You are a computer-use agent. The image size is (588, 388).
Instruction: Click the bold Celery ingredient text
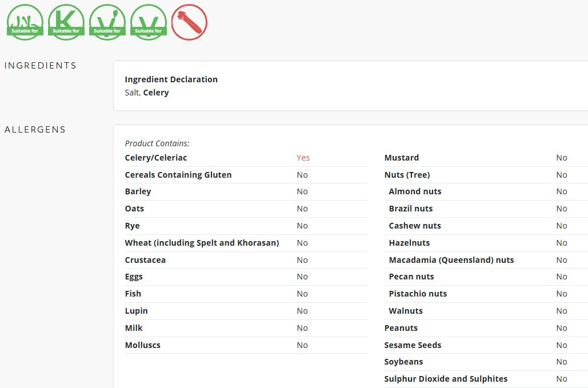click(x=156, y=93)
